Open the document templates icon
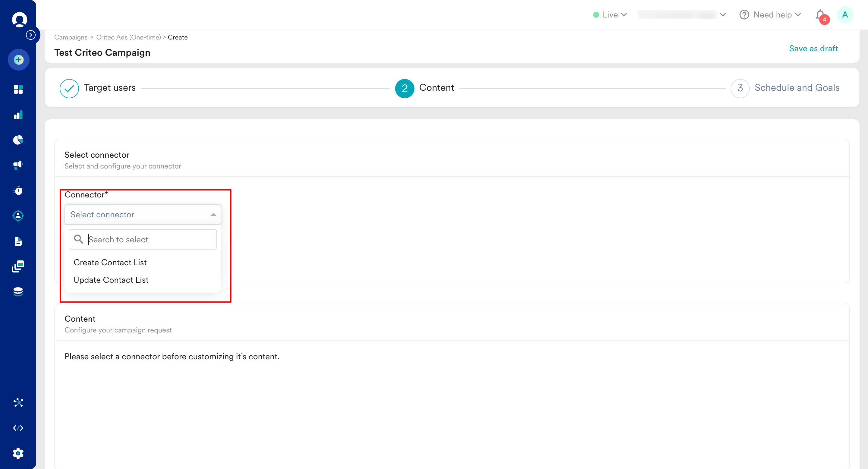Image resolution: width=868 pixels, height=469 pixels. point(18,241)
